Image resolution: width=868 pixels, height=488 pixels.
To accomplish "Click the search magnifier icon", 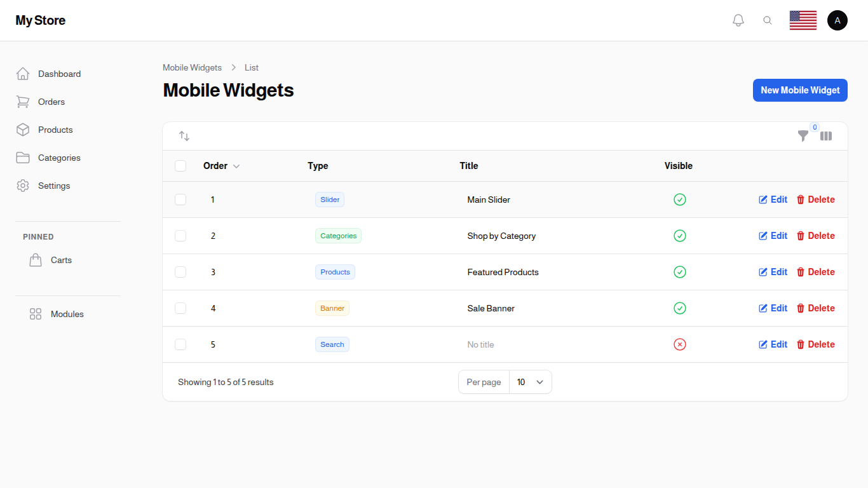I will 768,20.
